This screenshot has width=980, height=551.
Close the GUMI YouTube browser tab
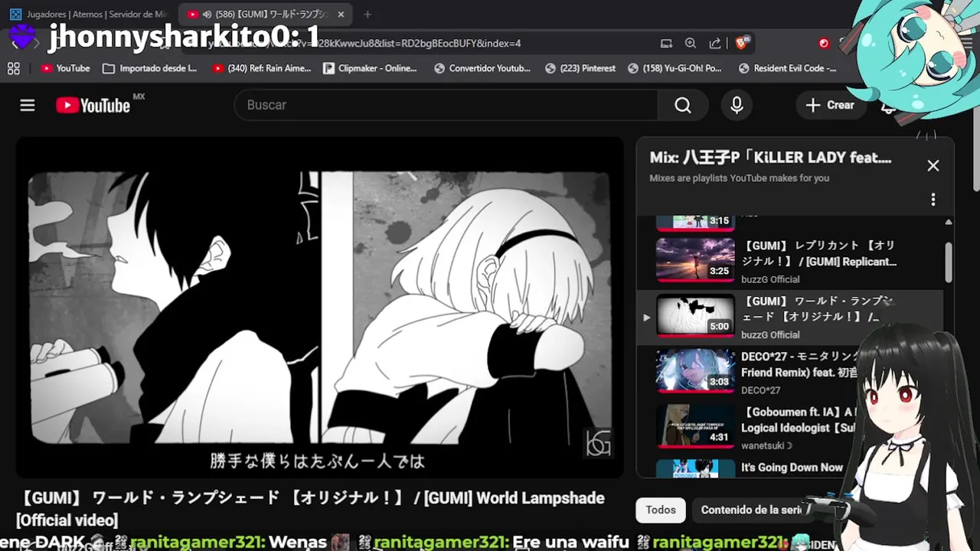click(x=341, y=14)
